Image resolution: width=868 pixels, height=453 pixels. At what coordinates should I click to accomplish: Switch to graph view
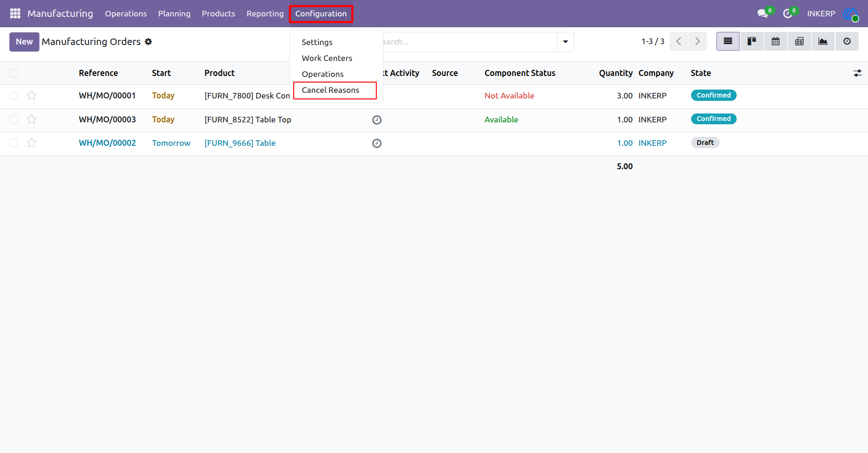point(823,41)
